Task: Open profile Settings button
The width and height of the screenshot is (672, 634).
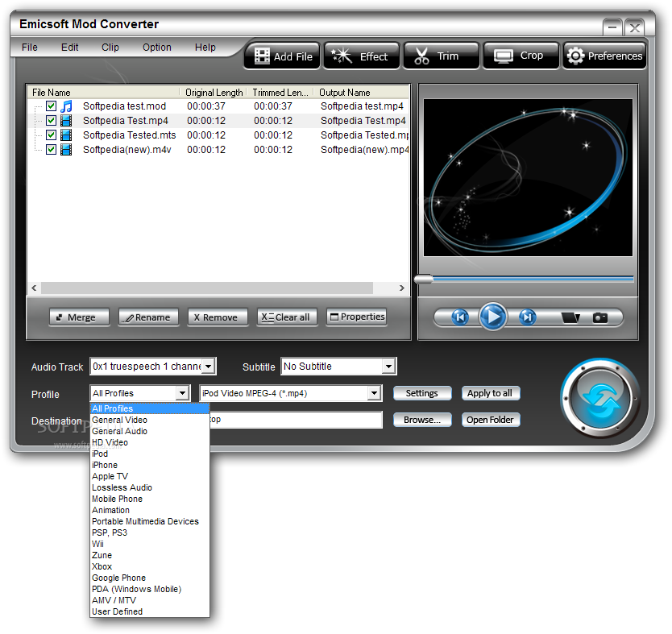Action: 422,393
